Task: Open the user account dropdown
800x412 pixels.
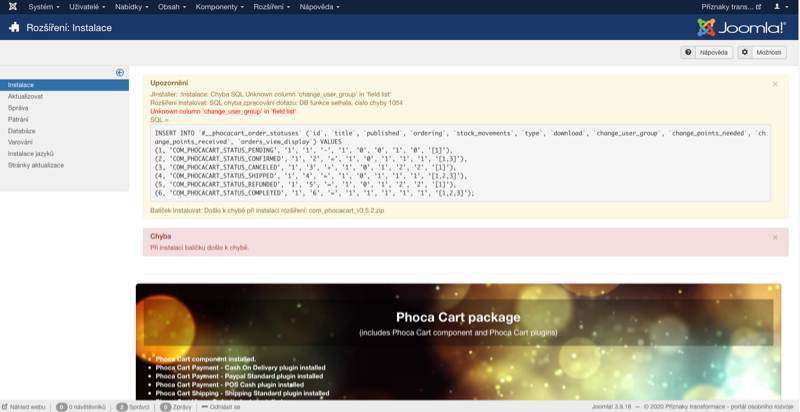Action: click(781, 7)
